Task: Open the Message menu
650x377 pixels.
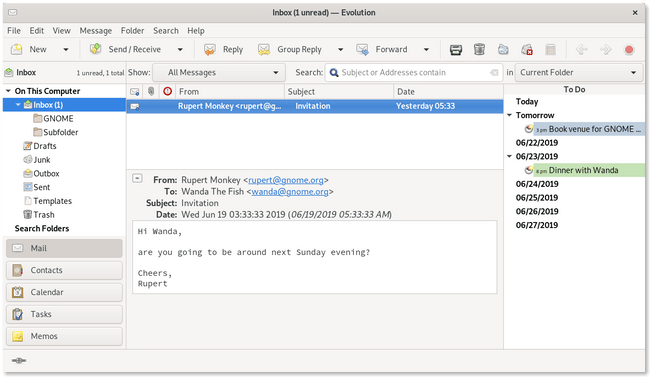Action: [96, 31]
